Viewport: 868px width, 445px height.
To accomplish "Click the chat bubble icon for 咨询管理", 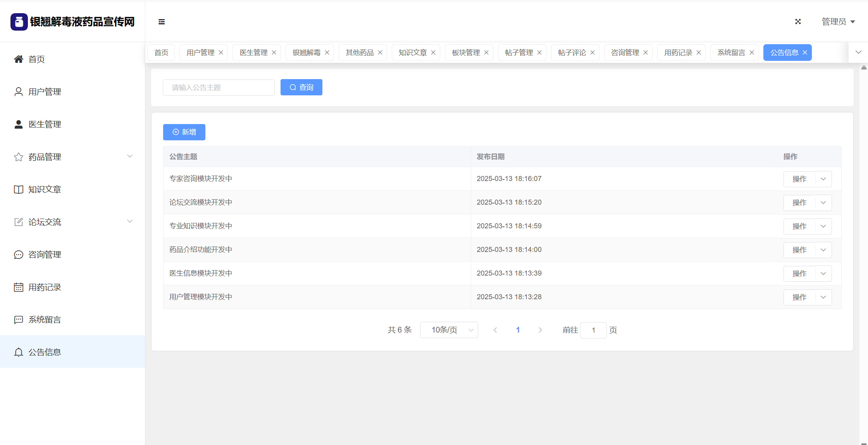I will [x=18, y=255].
